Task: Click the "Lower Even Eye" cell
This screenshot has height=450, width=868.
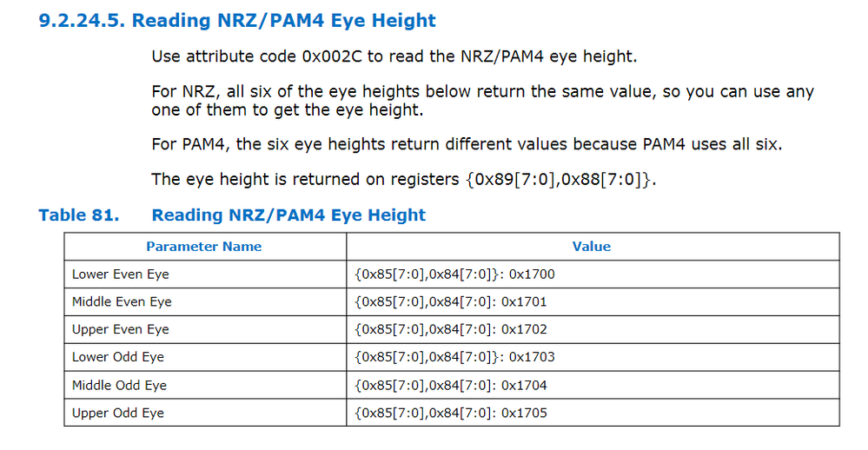Action: 121,274
